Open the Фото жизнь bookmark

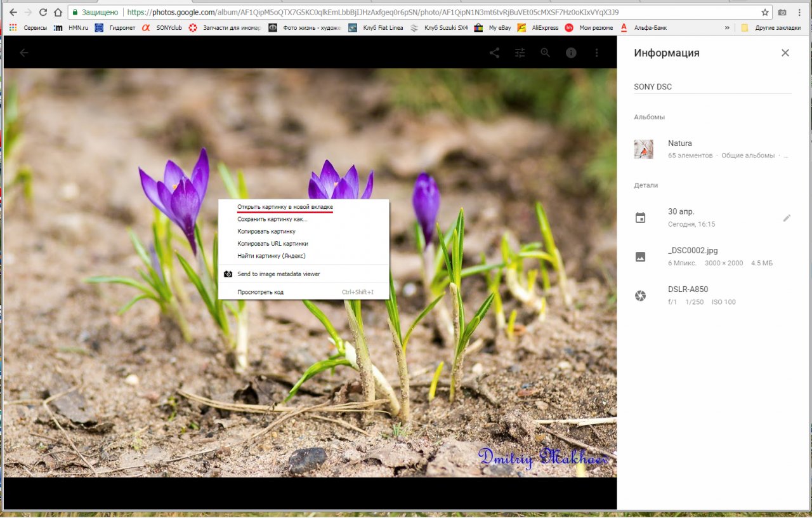click(x=304, y=28)
